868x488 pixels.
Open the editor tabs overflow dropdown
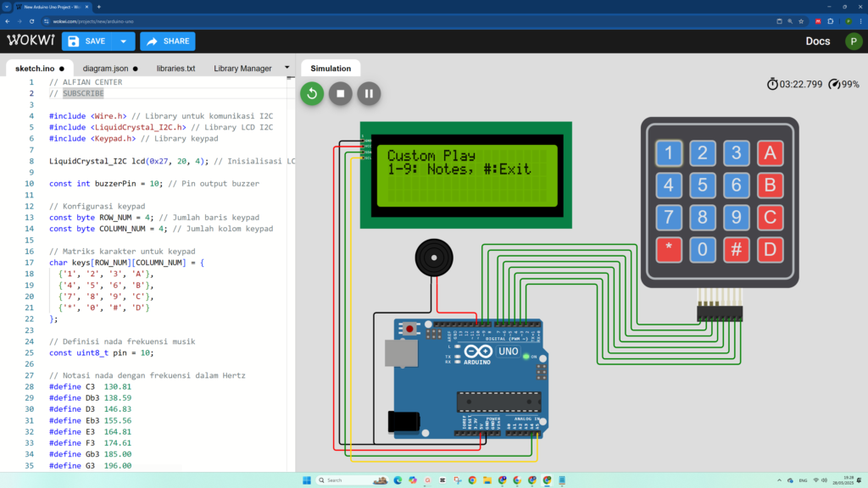tap(287, 68)
